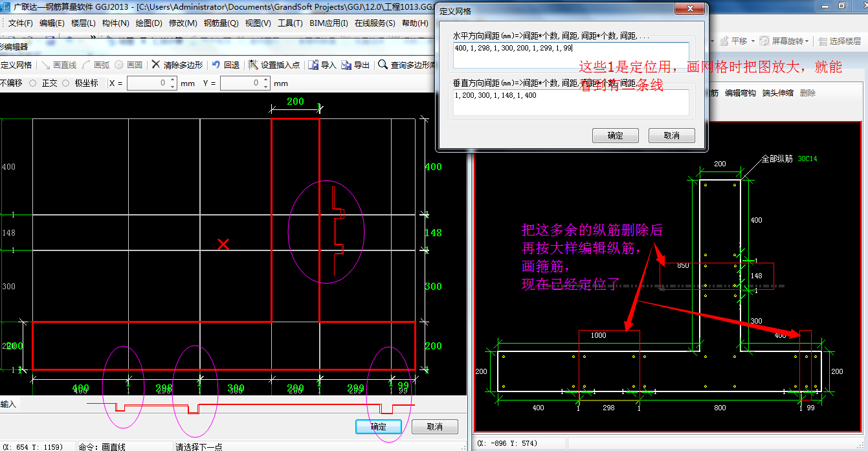Viewport: 868px width, 451px height.
Task: Select the 画圆 draw circle tool
Action: [x=128, y=65]
